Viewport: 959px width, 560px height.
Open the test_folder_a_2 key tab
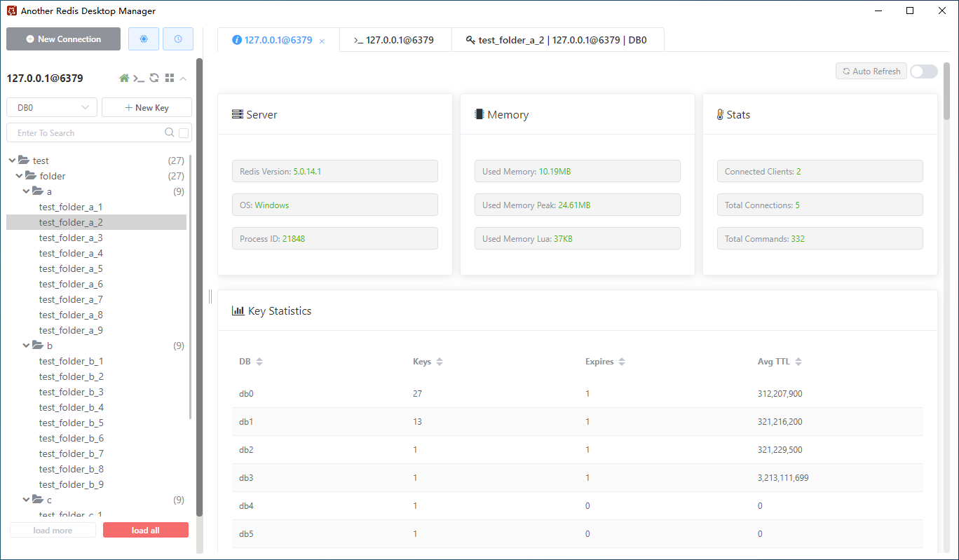point(557,40)
